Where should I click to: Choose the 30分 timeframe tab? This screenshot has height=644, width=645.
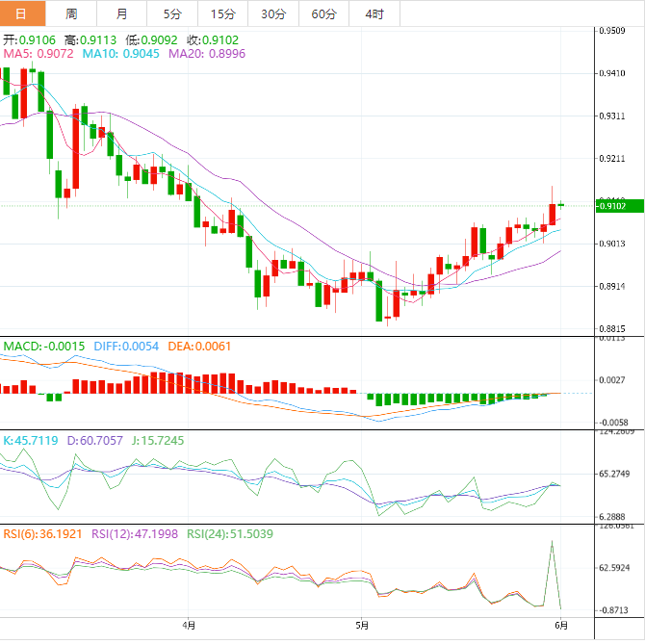click(273, 13)
